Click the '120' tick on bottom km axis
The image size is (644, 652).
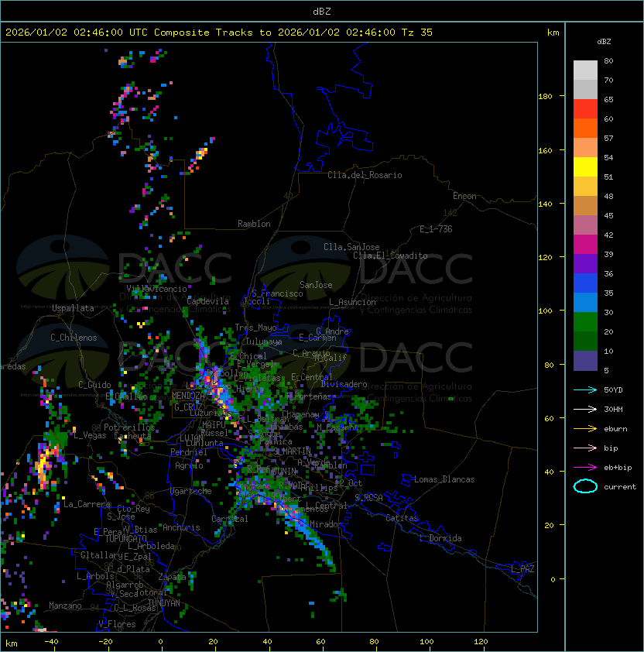481,642
